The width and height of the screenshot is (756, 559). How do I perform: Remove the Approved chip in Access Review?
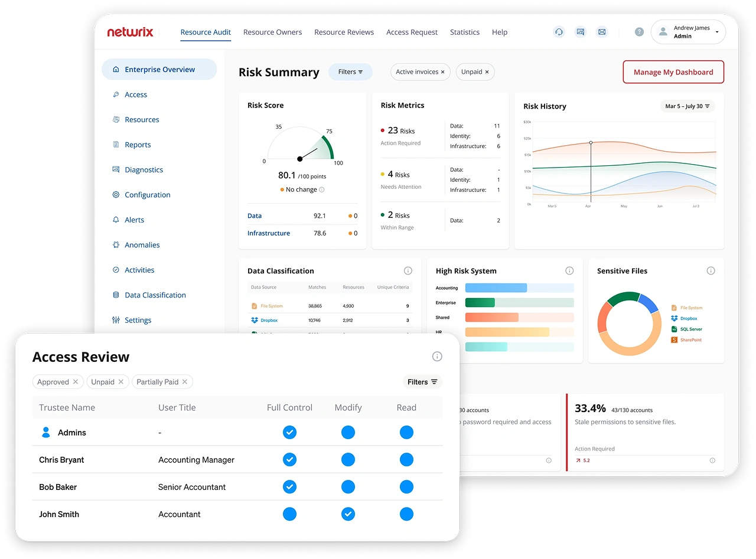(76, 382)
